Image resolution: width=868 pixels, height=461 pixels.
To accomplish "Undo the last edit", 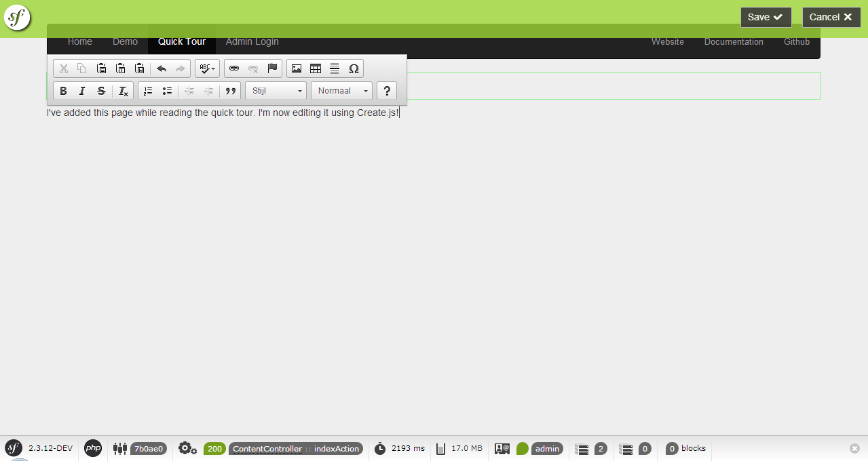I will (162, 68).
